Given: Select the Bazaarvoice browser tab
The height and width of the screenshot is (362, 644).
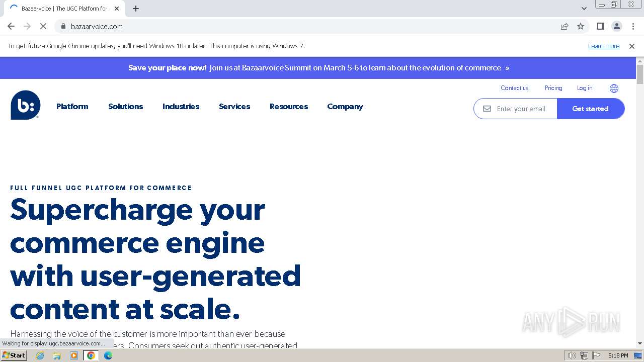Looking at the screenshot, I should [64, 9].
